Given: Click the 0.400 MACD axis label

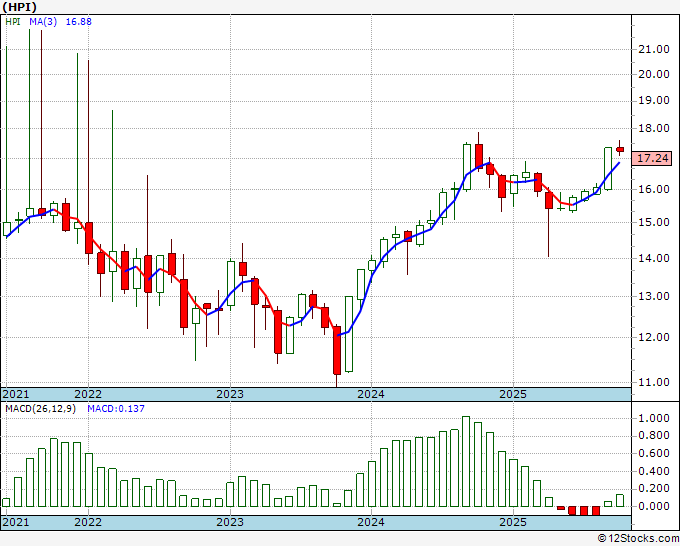Looking at the screenshot, I should (x=654, y=471).
